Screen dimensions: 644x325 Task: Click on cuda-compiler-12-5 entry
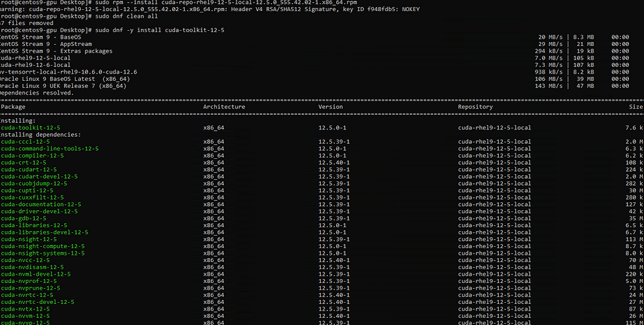[x=32, y=156]
